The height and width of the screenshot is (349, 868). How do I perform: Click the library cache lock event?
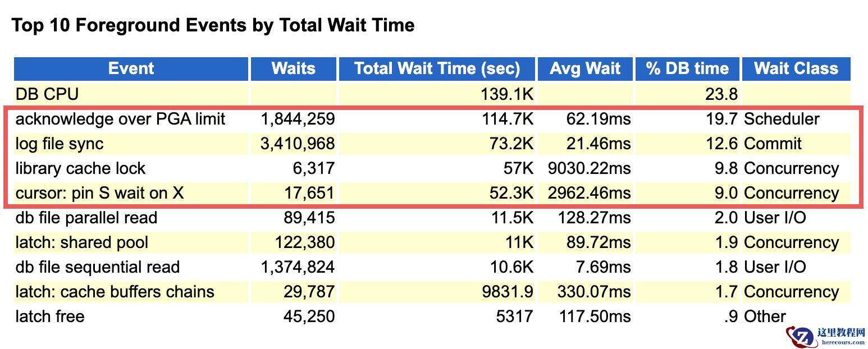[x=80, y=168]
